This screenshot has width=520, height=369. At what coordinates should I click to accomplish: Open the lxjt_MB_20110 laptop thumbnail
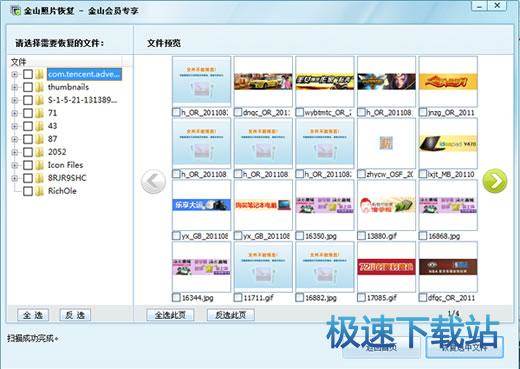click(448, 143)
